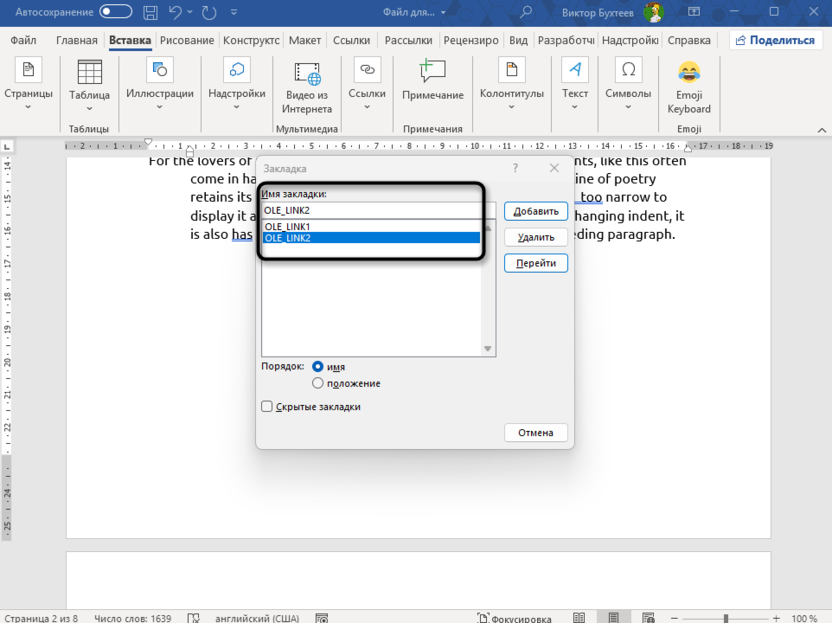Switch to the Главная tab
Screen dimensions: 832x623
77,41
